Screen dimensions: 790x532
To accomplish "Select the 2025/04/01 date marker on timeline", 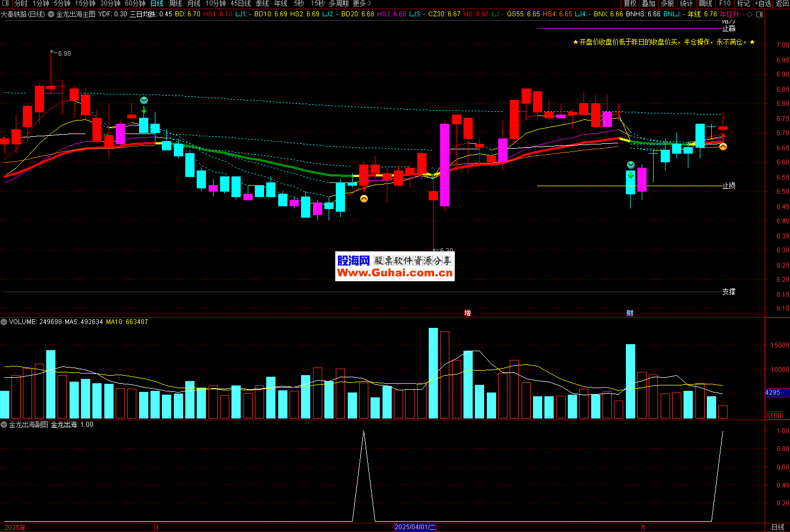I will pyautogui.click(x=416, y=527).
